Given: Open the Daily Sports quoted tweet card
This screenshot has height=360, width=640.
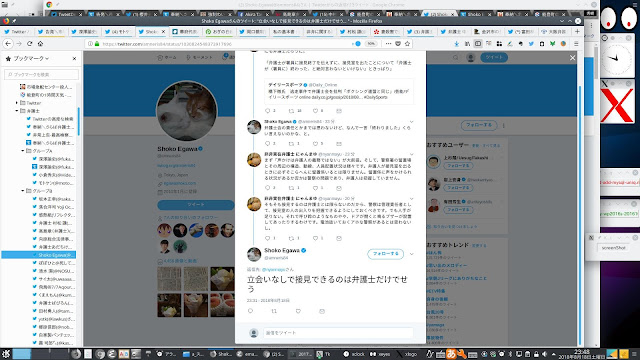Looking at the screenshot, I should 338,91.
